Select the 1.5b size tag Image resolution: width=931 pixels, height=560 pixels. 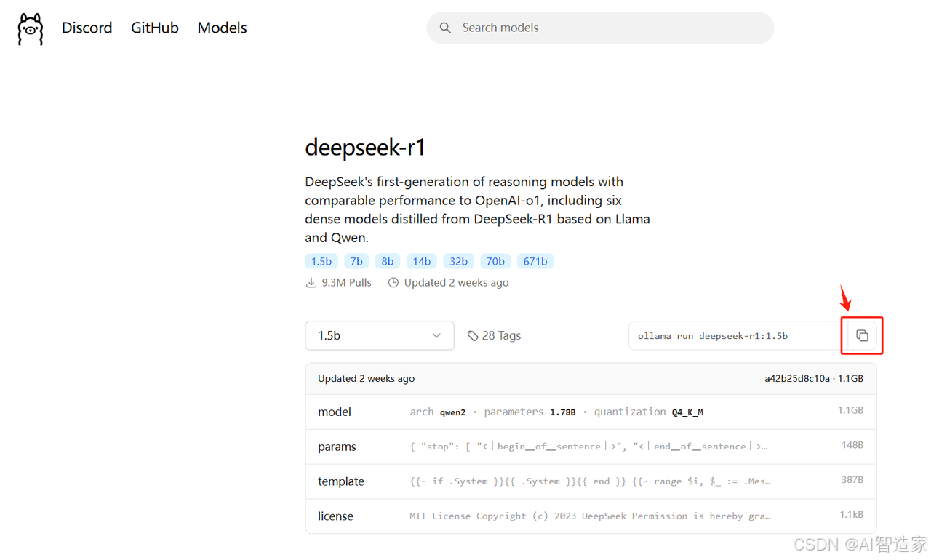click(321, 261)
